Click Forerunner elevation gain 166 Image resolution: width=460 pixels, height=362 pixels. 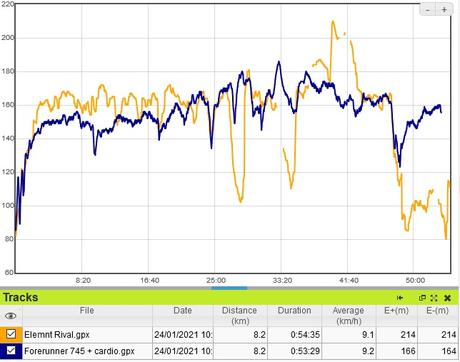[x=408, y=351]
